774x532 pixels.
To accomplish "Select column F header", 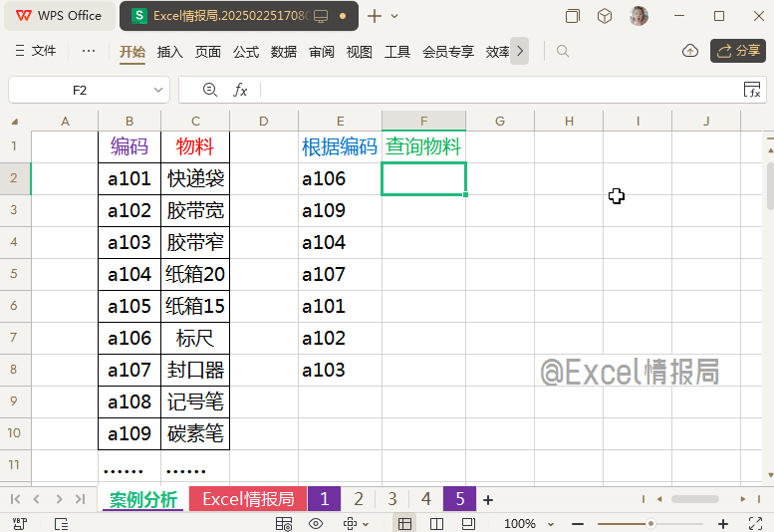I will click(423, 121).
